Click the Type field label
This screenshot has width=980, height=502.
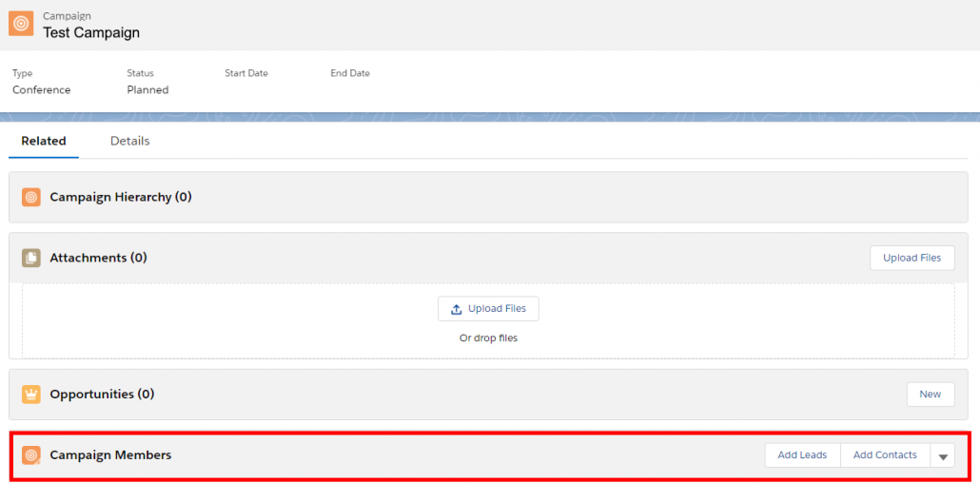(23, 73)
